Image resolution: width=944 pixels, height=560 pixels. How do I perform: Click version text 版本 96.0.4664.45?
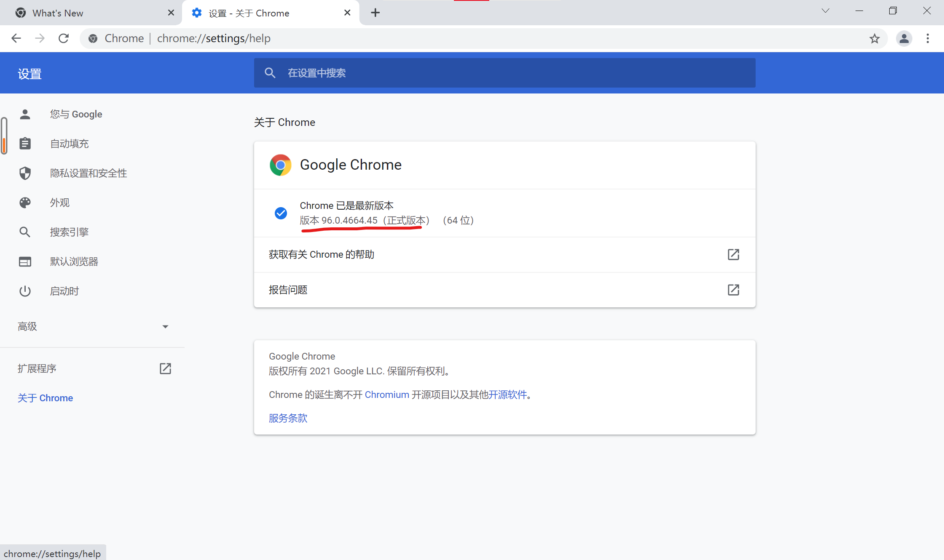coord(339,220)
